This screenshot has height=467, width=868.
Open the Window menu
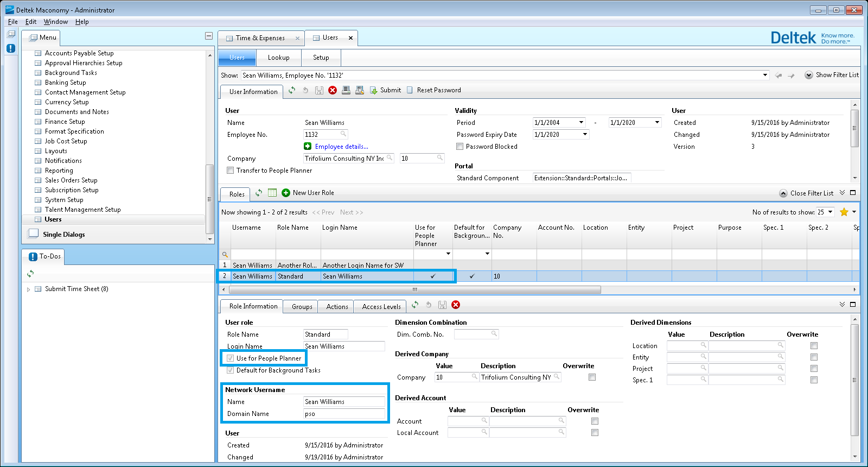coord(56,22)
